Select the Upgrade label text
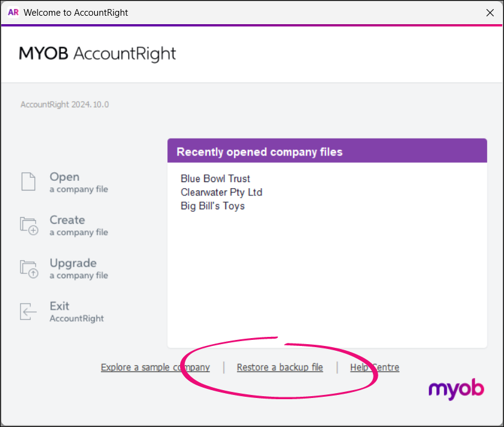This screenshot has height=427, width=504. (x=73, y=263)
